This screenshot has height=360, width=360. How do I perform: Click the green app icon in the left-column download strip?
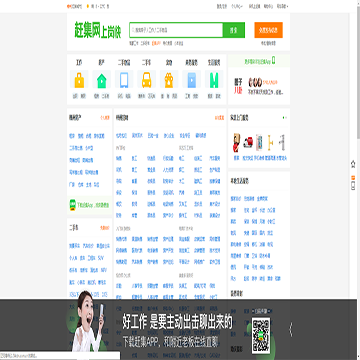[72, 205]
